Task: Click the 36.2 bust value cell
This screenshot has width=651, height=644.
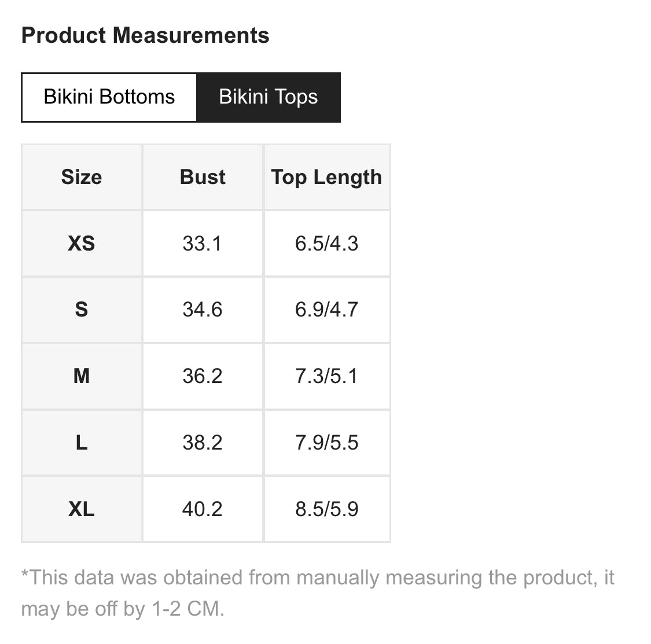Action: tap(203, 376)
